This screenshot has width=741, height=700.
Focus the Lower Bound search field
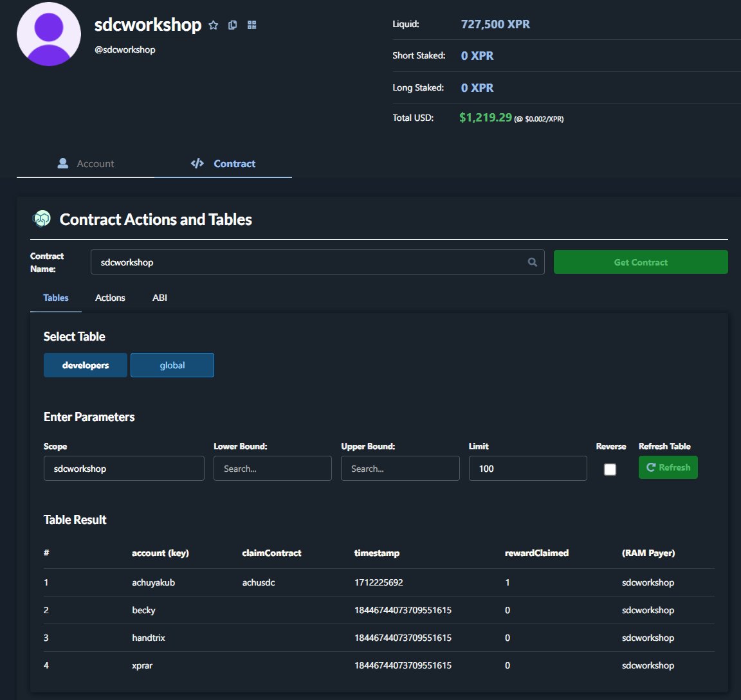click(x=273, y=469)
